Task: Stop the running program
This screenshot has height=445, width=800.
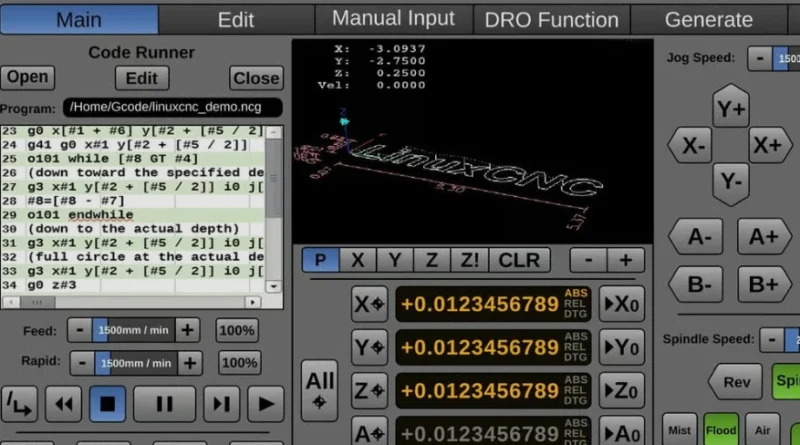Action: tap(108, 404)
